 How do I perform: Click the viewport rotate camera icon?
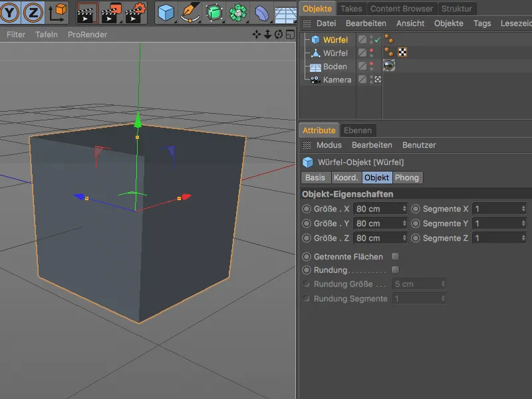pos(279,35)
